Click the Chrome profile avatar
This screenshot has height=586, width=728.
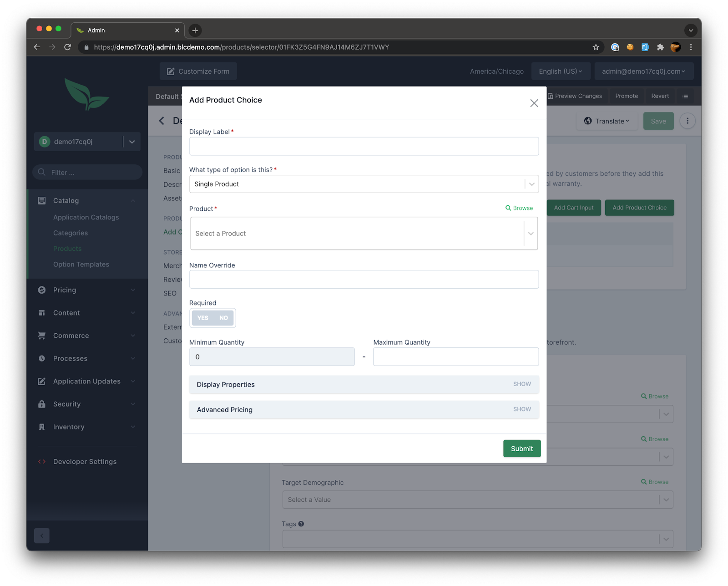point(676,47)
